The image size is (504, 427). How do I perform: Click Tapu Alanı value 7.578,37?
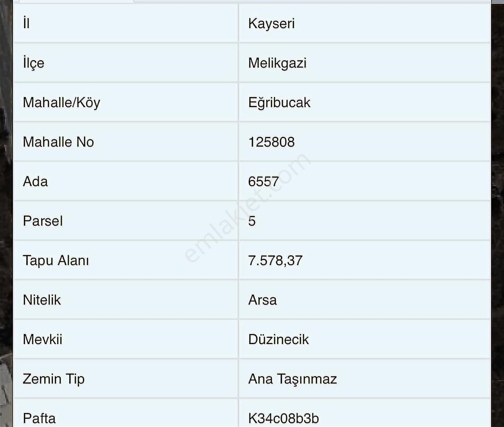pos(275,260)
